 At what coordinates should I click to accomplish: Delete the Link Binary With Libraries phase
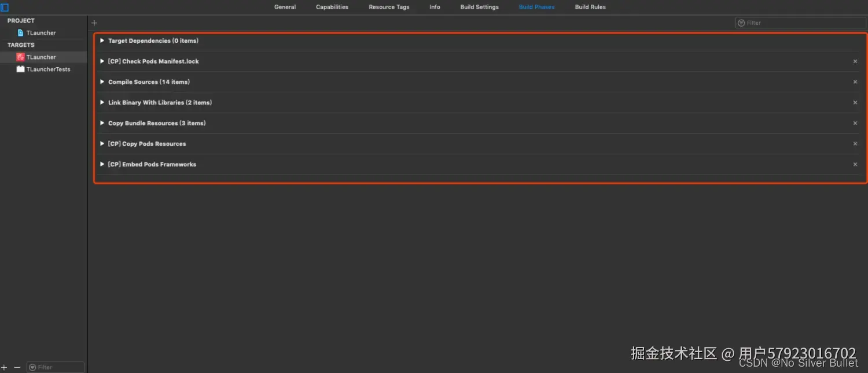[855, 102]
